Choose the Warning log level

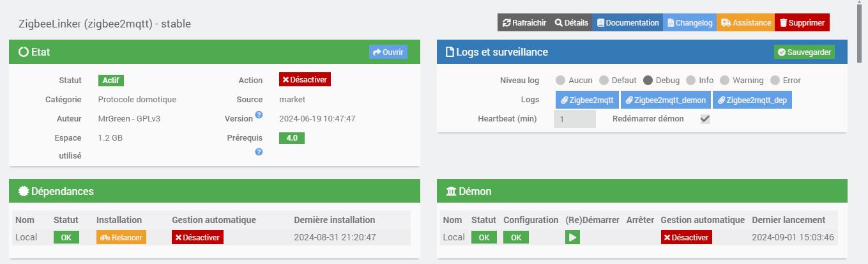click(725, 81)
